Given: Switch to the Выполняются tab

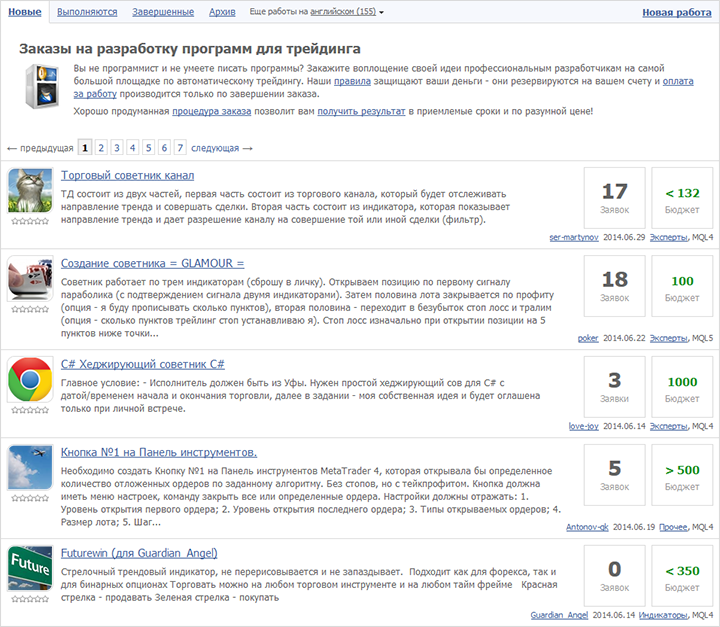Looking at the screenshot, I should click(x=86, y=13).
